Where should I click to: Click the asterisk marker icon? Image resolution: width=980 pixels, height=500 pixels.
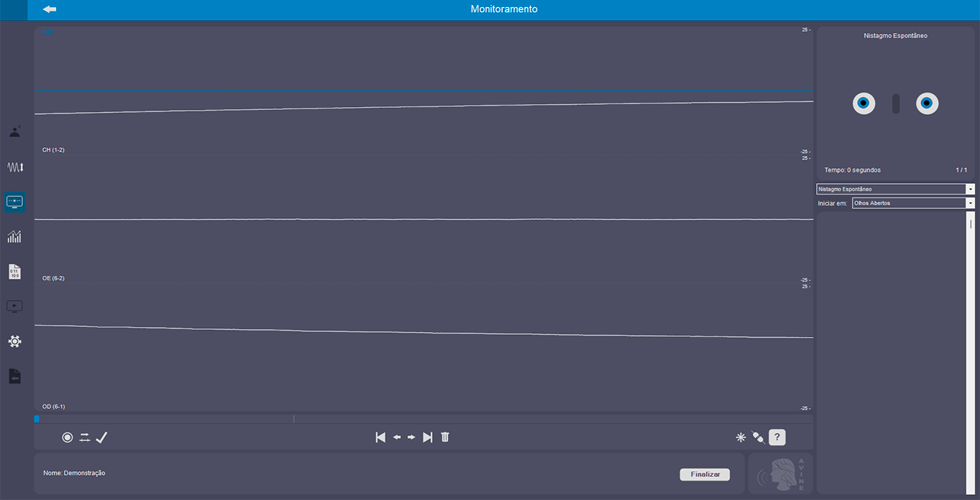tap(741, 437)
